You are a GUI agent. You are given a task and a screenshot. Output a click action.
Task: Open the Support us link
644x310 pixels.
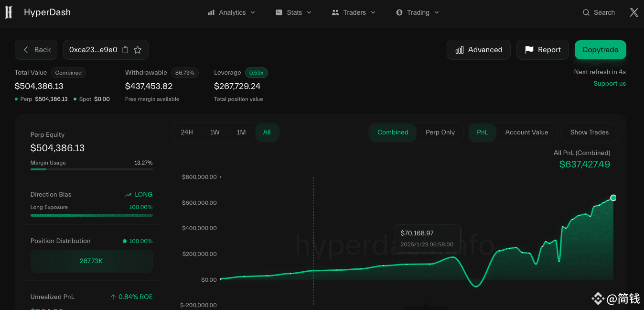(x=610, y=84)
